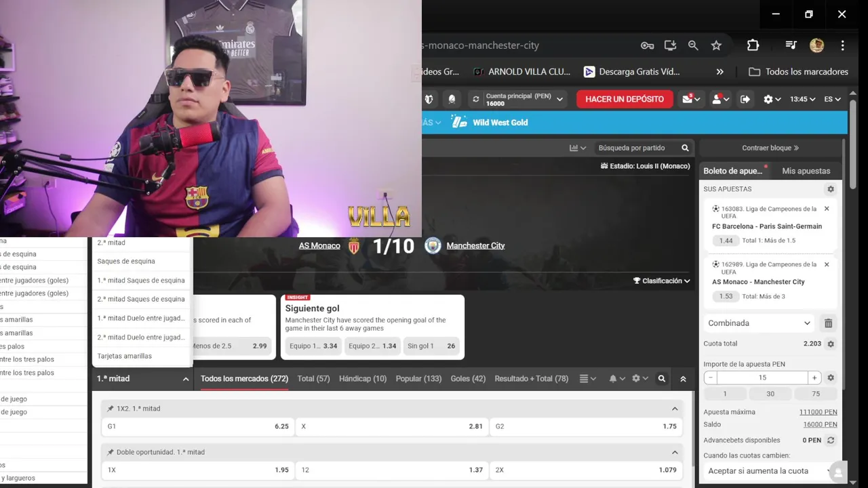Viewport: 868px width, 488px height.
Task: Show more bookmarks with the double chevron
Action: pos(719,72)
